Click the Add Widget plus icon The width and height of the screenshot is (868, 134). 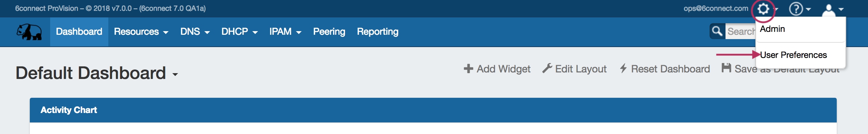pyautogui.click(x=469, y=68)
